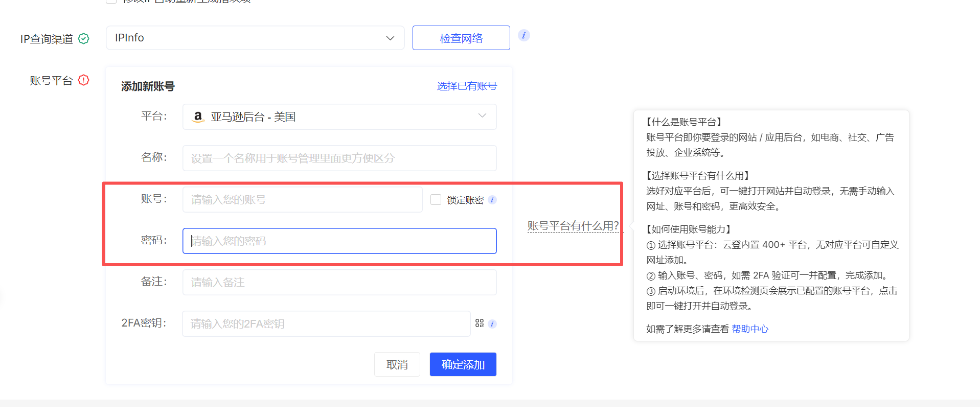980x418 pixels.
Task: Click the IP查询渠道 label
Action: pyautogui.click(x=47, y=39)
